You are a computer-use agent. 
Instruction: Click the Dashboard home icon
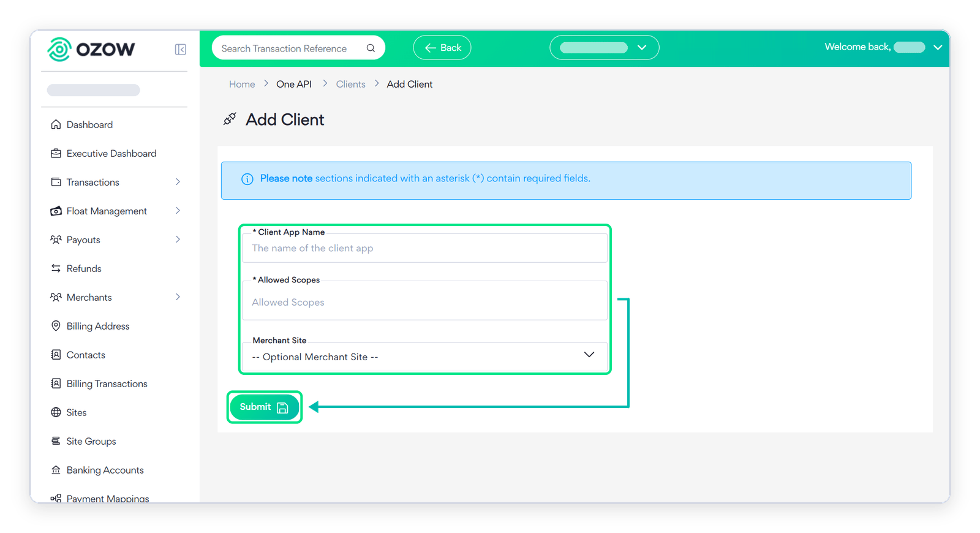(x=56, y=124)
